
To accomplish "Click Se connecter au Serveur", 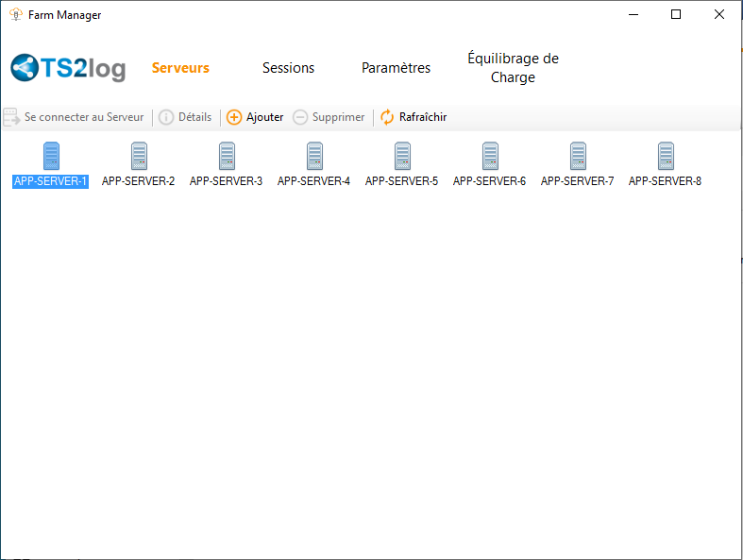I will coord(75,117).
